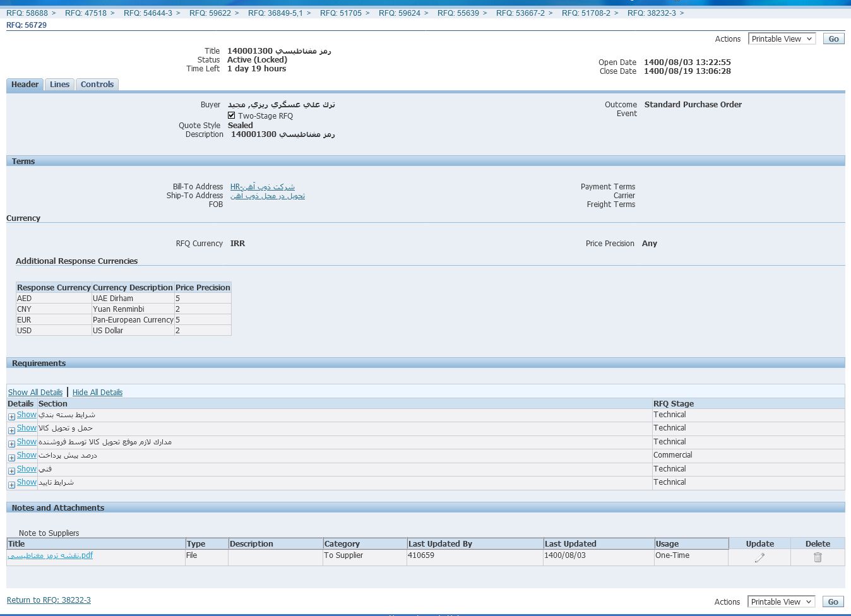Image resolution: width=851 pixels, height=616 pixels.
Task: Switch to the Controls tab
Action: pos(97,85)
